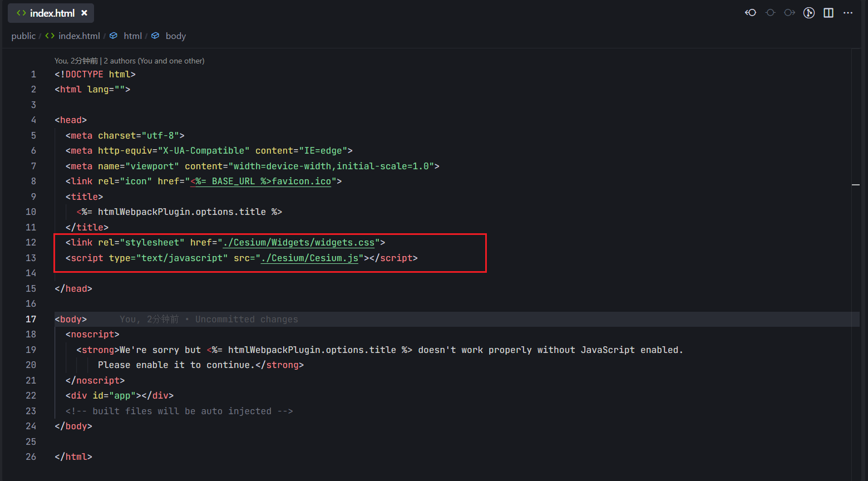Screen dimensions: 868x481
Task: Open the public folder breadcrumb
Action: click(23, 36)
